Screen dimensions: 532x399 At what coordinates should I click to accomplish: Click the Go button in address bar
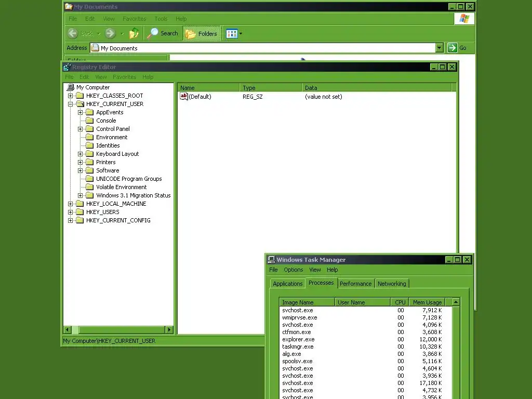[x=457, y=48]
